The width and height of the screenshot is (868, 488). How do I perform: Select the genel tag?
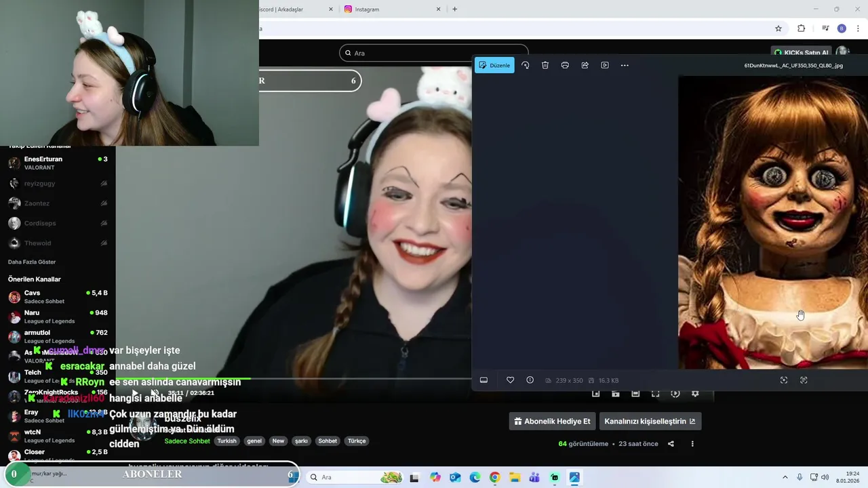coord(254,441)
